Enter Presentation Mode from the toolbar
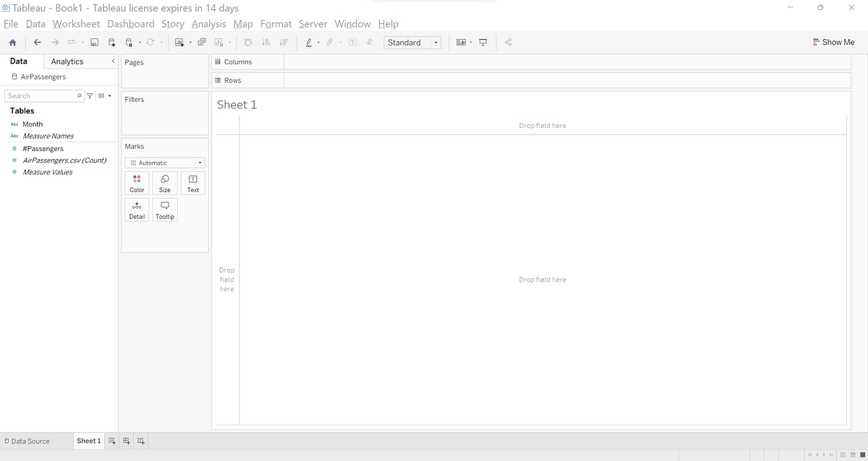The image size is (868, 461). tap(482, 42)
